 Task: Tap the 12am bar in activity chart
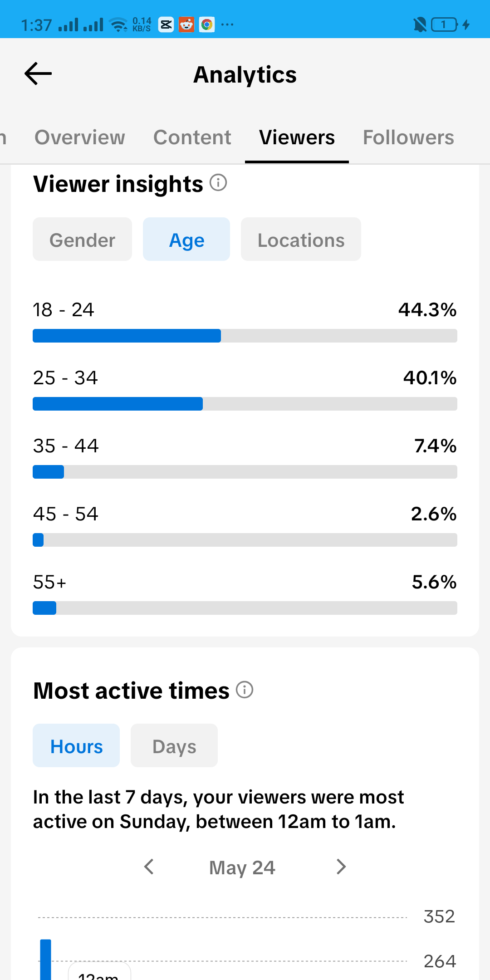(x=45, y=959)
